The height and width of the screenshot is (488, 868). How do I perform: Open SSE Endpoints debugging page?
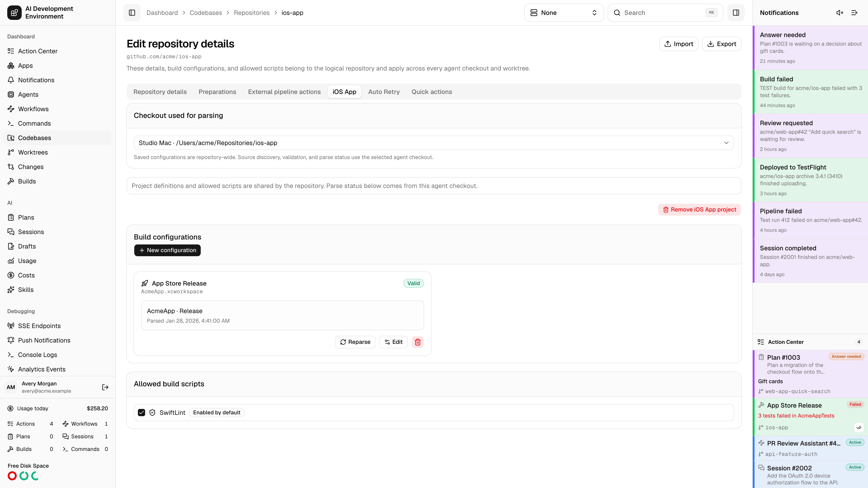click(x=58, y=326)
